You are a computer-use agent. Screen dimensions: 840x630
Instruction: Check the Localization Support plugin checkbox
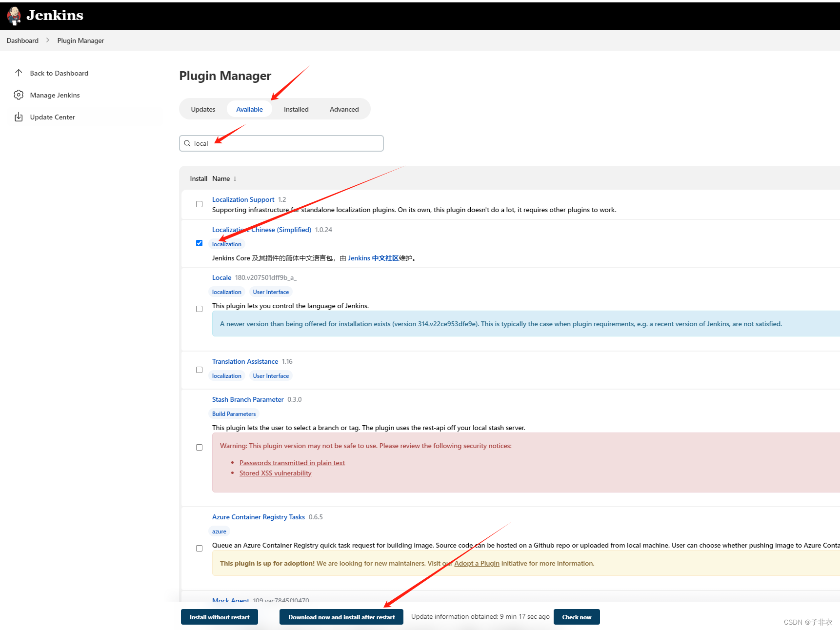[199, 204]
